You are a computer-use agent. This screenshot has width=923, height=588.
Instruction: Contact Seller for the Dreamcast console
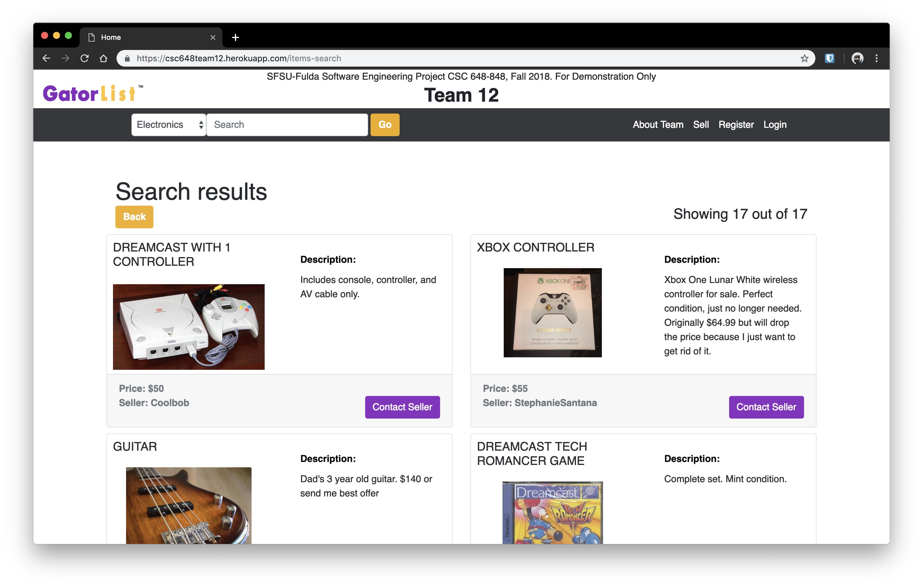click(x=402, y=407)
